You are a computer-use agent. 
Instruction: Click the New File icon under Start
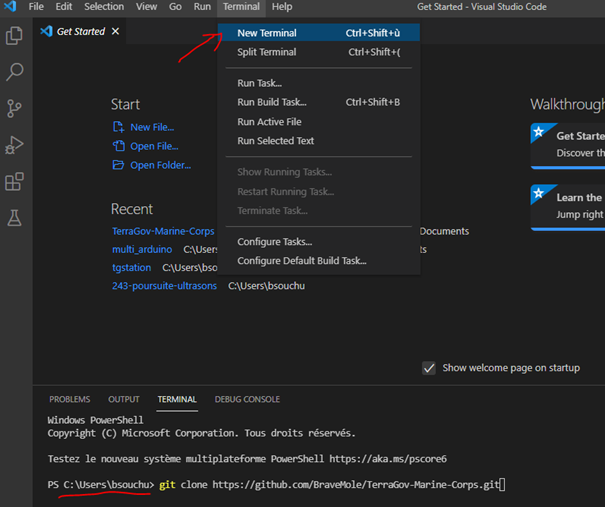(118, 127)
